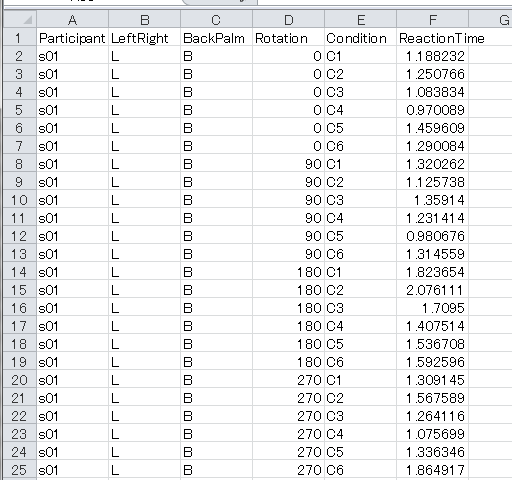Viewport: 512px width, 480px height.
Task: Select column D header
Action: pyautogui.click(x=288, y=20)
